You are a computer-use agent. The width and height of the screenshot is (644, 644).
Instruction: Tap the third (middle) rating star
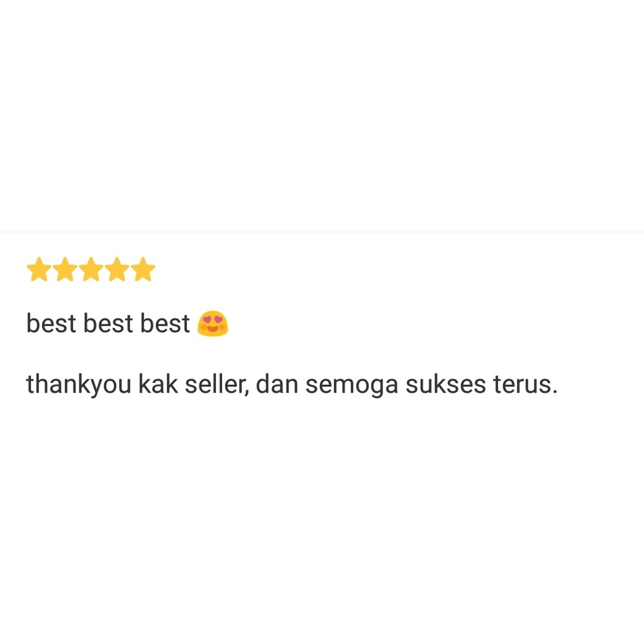(91, 269)
